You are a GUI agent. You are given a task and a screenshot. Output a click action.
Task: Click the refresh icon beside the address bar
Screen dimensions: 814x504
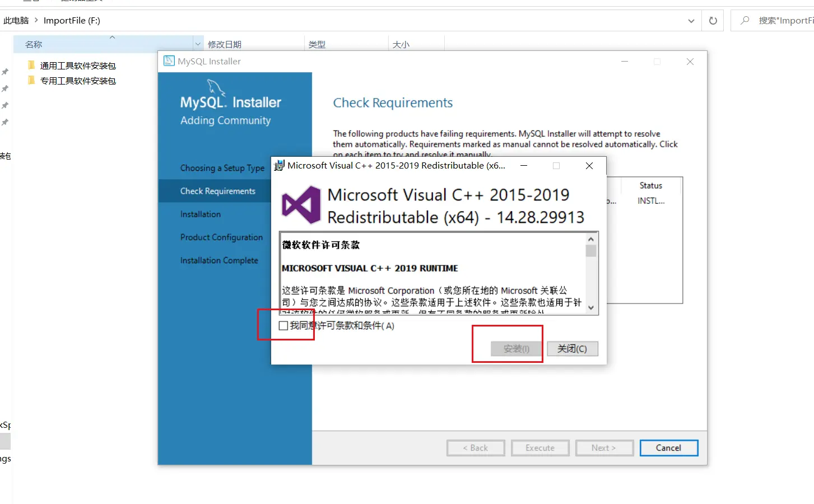coord(713,21)
